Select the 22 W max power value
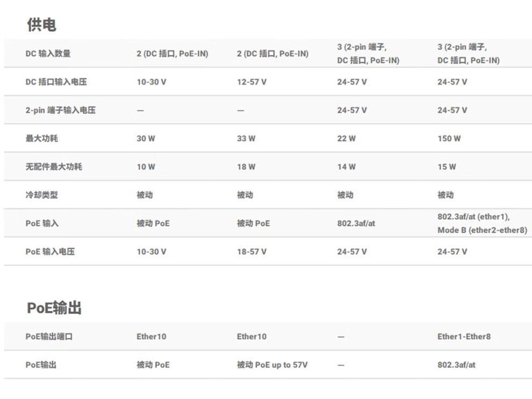 click(x=346, y=139)
